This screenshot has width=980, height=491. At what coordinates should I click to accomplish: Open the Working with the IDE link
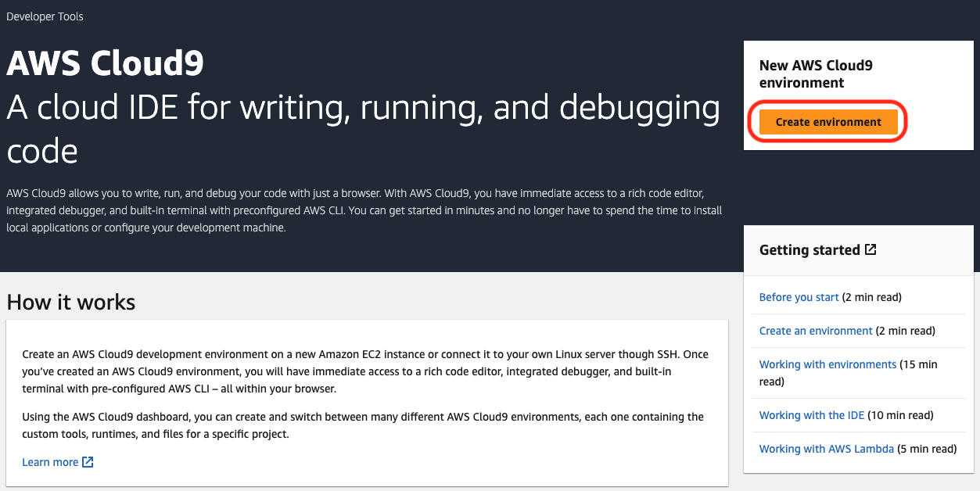(x=812, y=415)
